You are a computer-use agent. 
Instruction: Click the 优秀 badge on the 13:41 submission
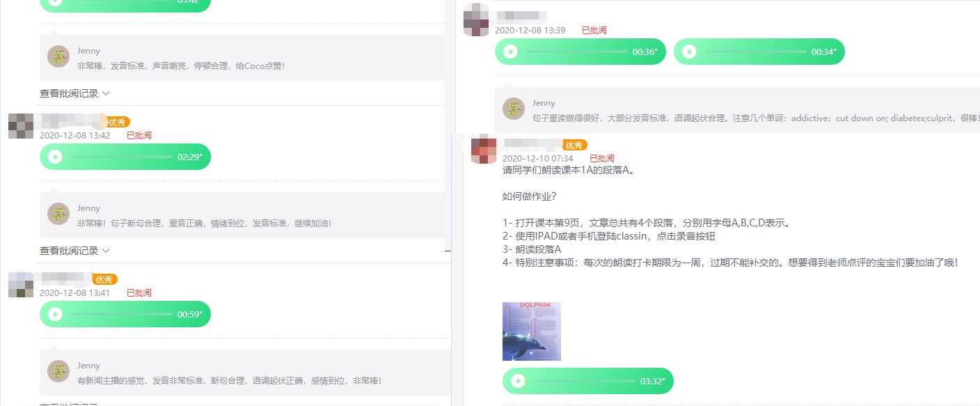click(x=105, y=279)
